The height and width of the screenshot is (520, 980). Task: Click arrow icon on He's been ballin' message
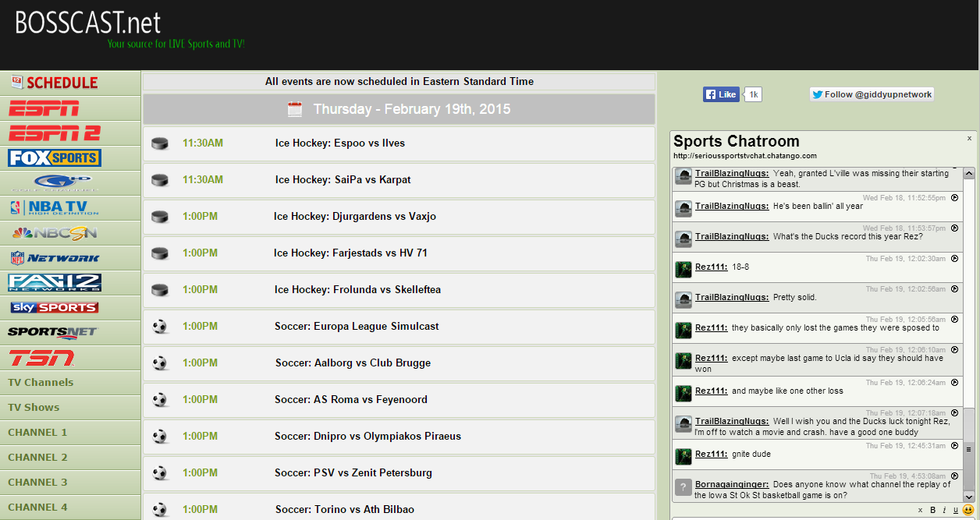click(954, 198)
